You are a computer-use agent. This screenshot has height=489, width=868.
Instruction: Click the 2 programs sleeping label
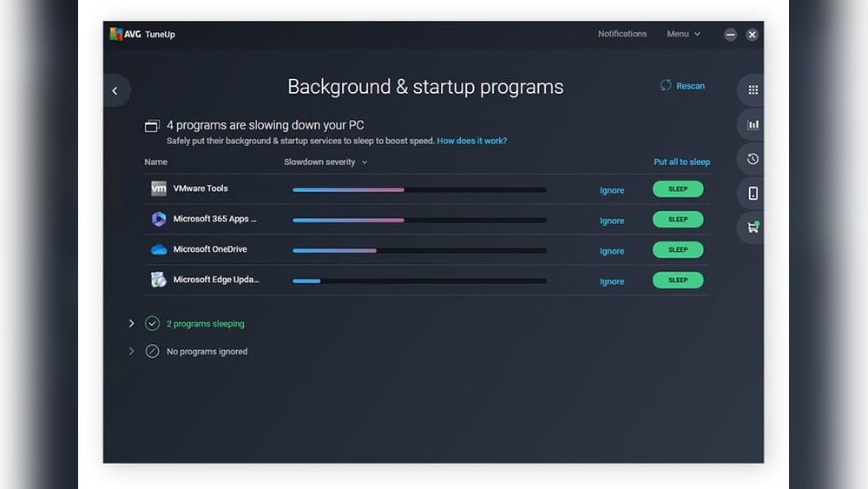206,323
